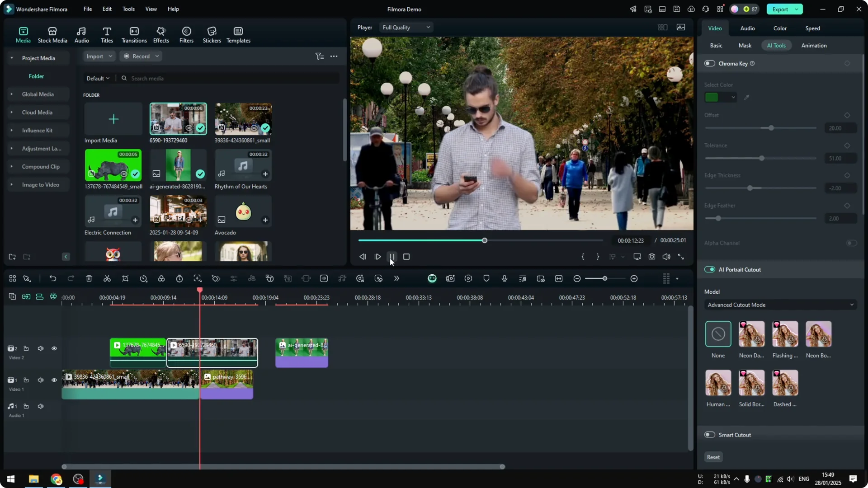Click the voice recording microphone icon

(x=504, y=278)
